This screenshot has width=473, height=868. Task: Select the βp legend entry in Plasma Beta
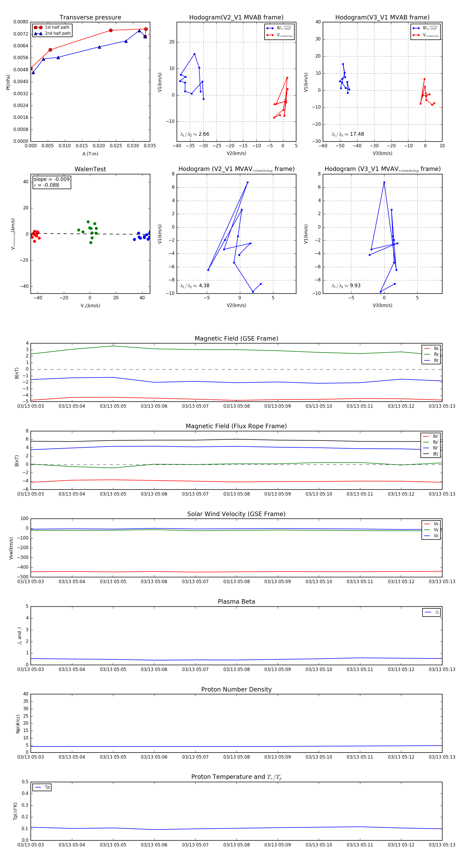432,612
